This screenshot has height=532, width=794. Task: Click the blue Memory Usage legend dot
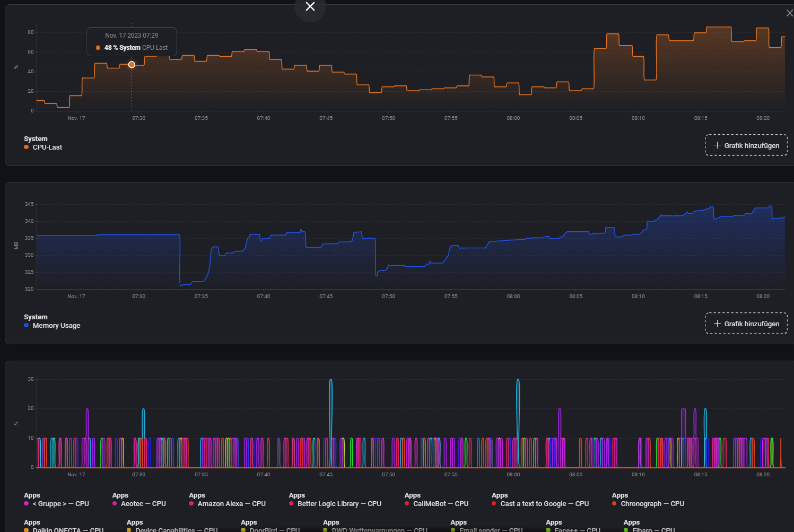(x=27, y=326)
